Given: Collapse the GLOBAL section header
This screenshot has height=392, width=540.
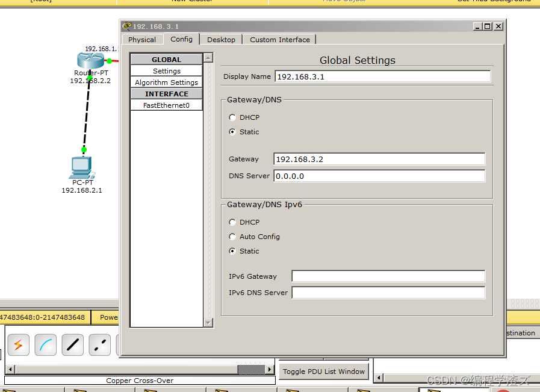Looking at the screenshot, I should click(x=166, y=60).
